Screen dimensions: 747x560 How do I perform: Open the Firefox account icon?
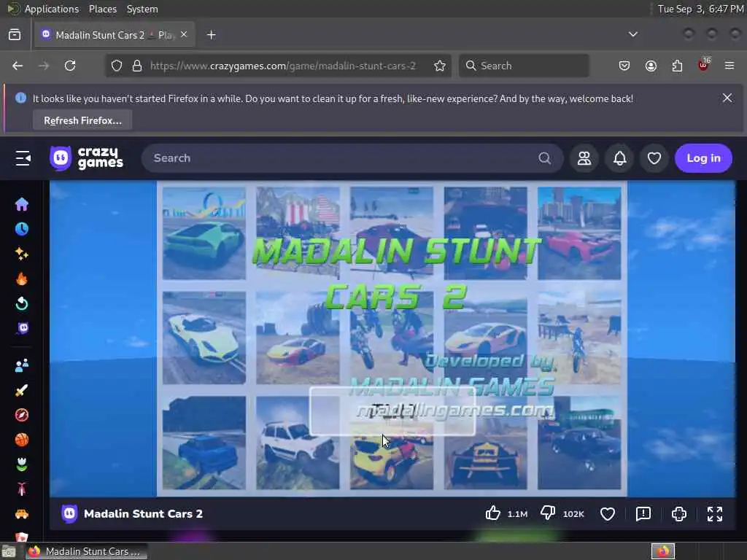point(651,66)
